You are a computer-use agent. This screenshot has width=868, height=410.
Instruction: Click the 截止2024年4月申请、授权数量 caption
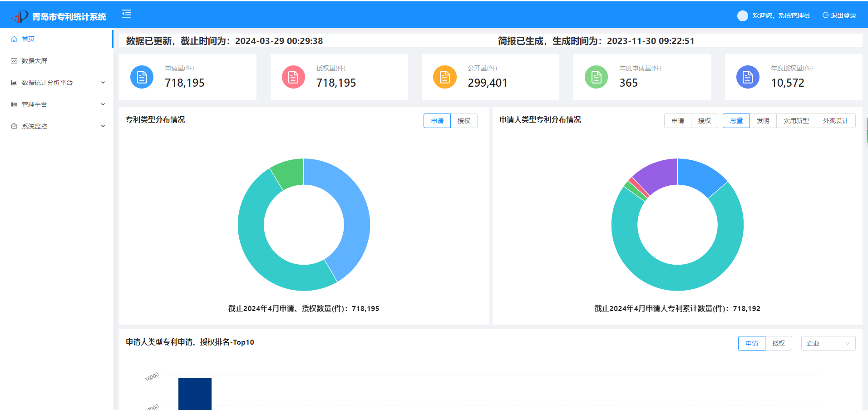[x=304, y=309]
